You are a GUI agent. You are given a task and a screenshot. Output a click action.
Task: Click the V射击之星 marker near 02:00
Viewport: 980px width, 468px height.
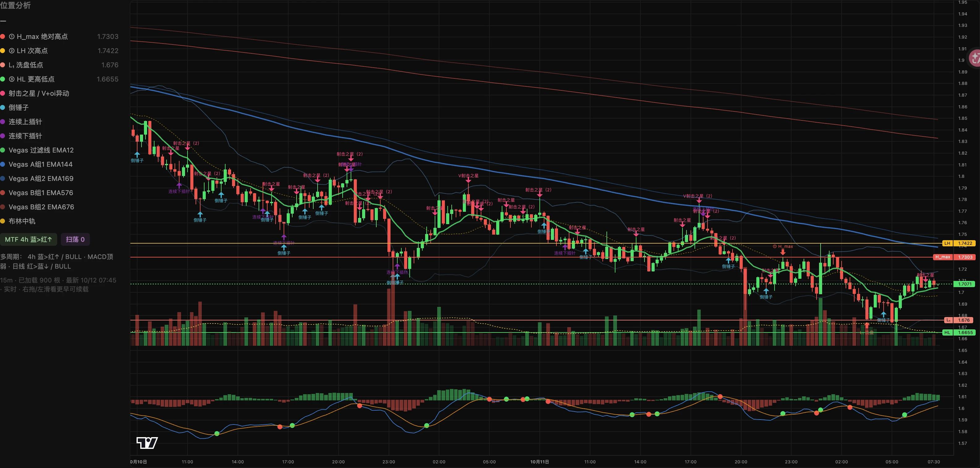(468, 176)
